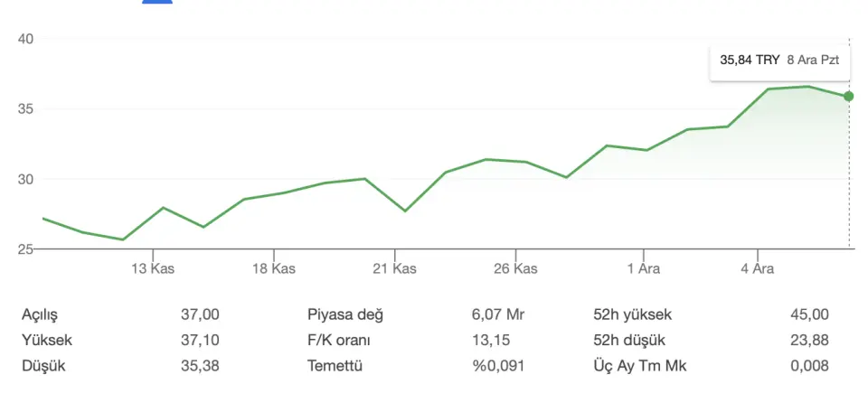This screenshot has height=403, width=868.
Task: Click the 21 Kas date tick
Action: [x=394, y=269]
